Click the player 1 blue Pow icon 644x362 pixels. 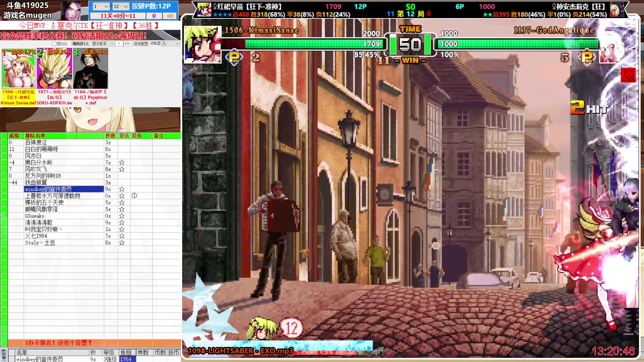[234, 57]
